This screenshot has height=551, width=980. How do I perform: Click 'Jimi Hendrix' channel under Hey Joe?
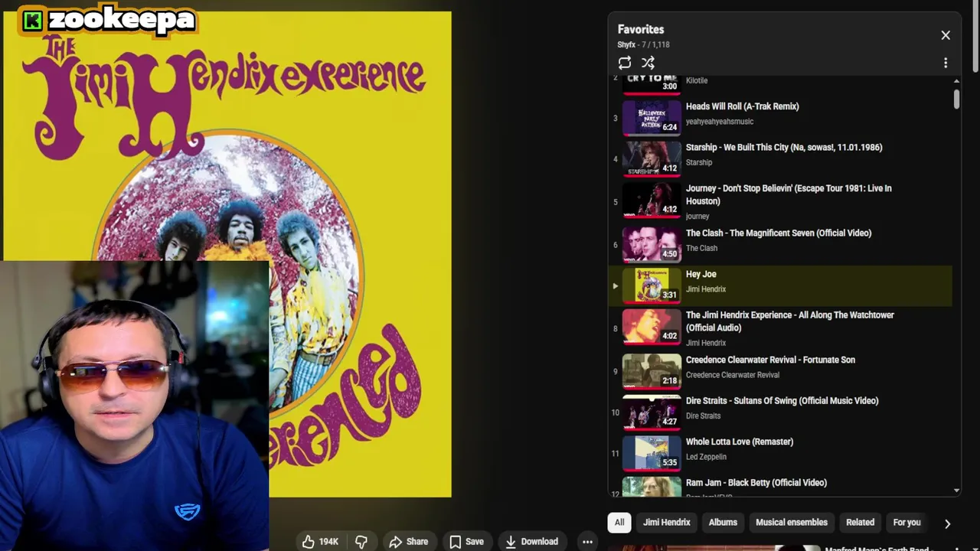(706, 289)
